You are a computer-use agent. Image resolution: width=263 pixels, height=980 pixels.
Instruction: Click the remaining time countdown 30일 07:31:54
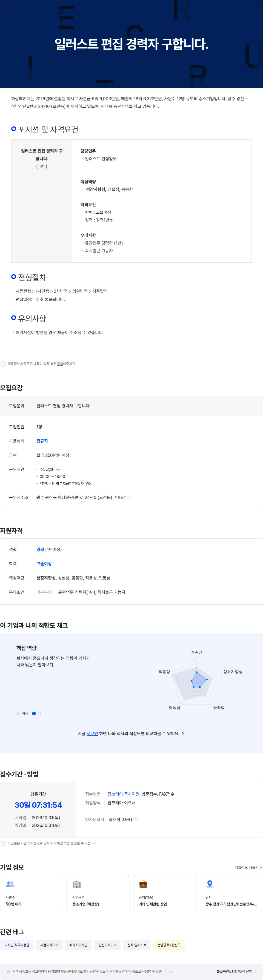(38, 805)
